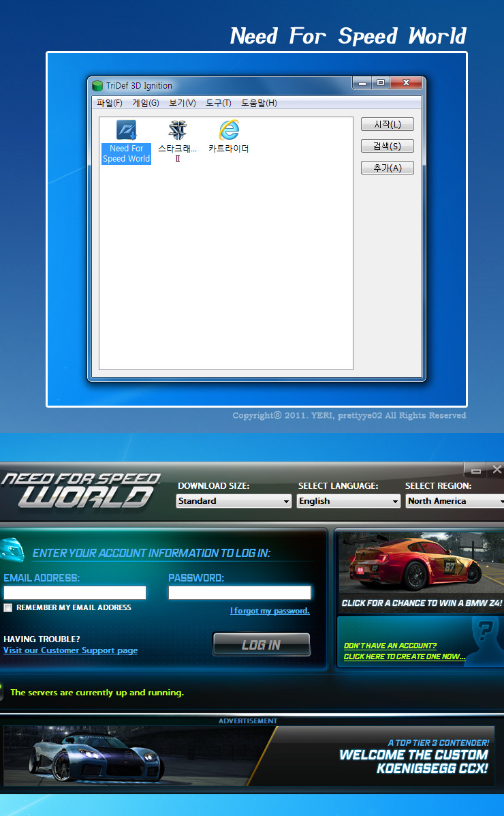Click the Need For Speed World logo

(80, 490)
